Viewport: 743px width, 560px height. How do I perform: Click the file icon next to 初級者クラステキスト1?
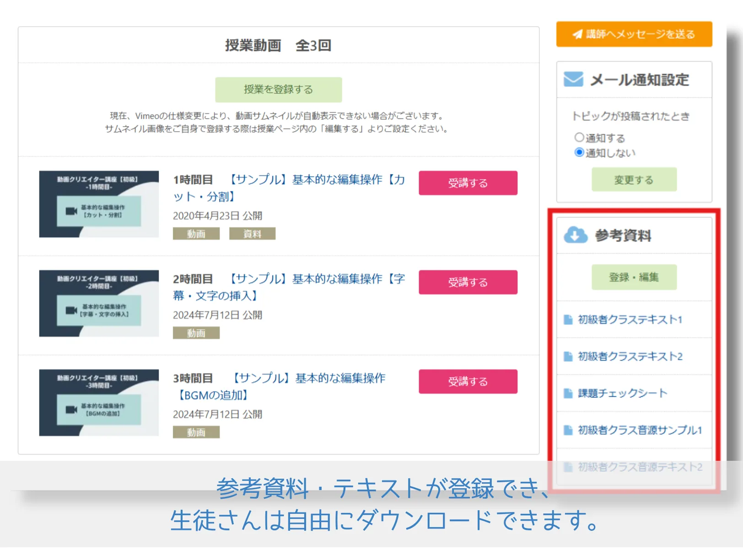pyautogui.click(x=568, y=320)
